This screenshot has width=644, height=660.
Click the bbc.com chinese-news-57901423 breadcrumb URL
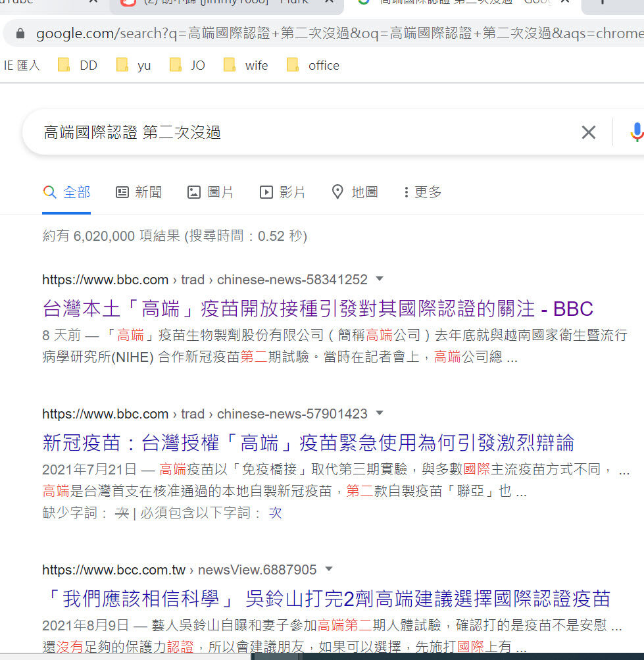[x=205, y=414]
